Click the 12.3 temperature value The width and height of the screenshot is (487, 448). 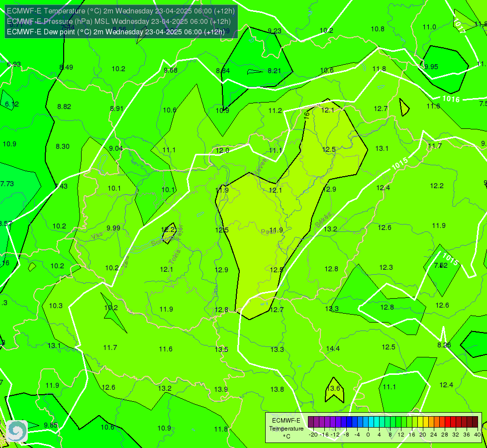click(386, 267)
